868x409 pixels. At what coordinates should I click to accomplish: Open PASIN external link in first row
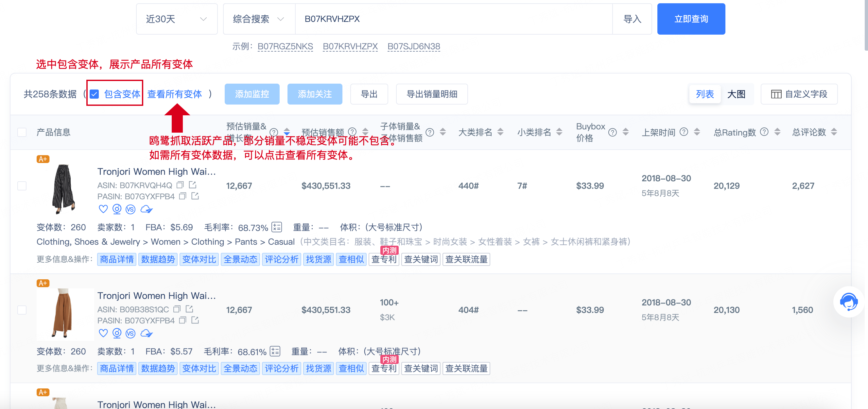[x=195, y=196]
